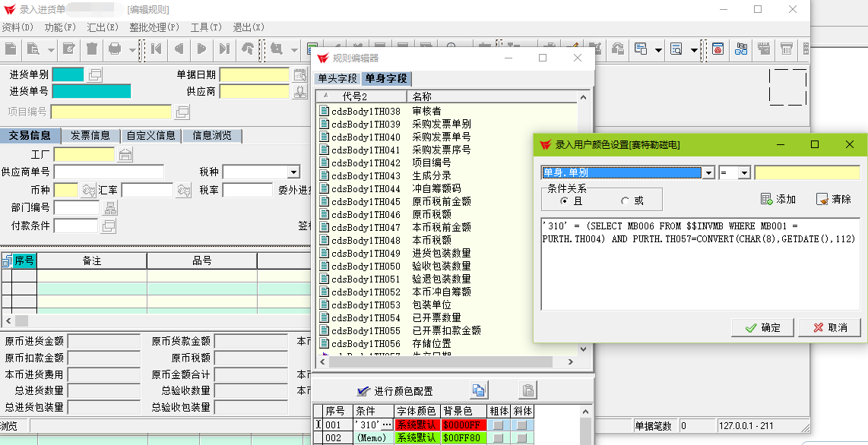Image resolution: width=868 pixels, height=445 pixels.
Task: Open the 税种 combo box
Action: coord(261,172)
